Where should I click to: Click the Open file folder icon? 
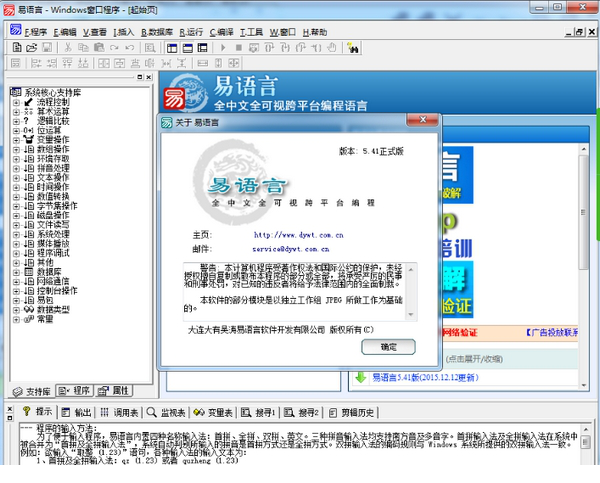tap(31, 47)
